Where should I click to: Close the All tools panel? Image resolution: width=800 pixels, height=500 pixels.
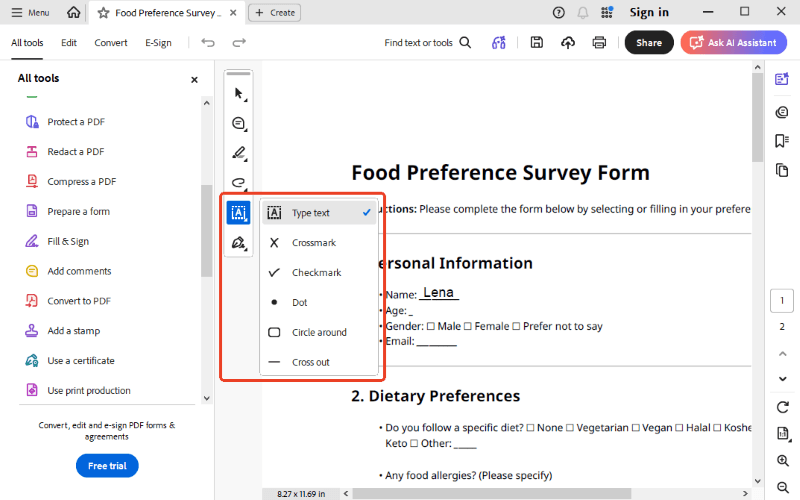tap(194, 80)
